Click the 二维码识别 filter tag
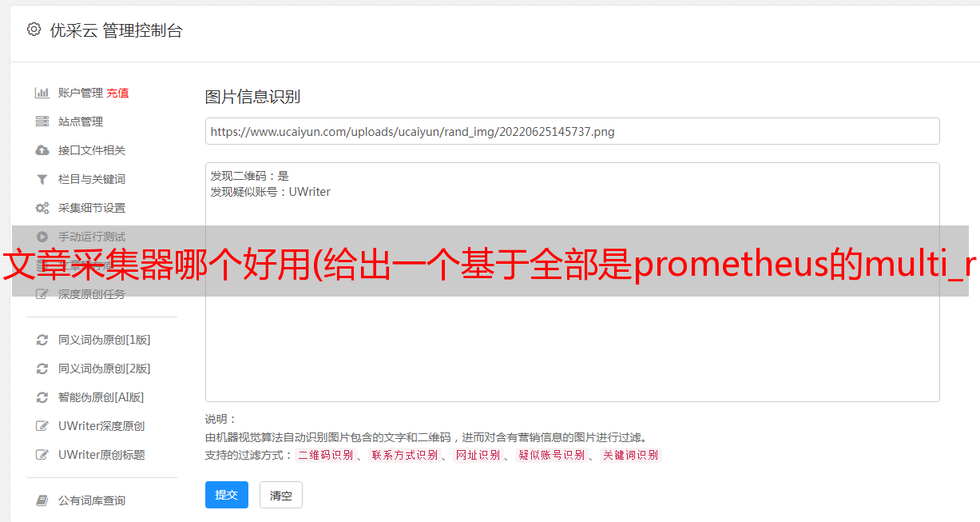980x522 pixels. click(325, 455)
